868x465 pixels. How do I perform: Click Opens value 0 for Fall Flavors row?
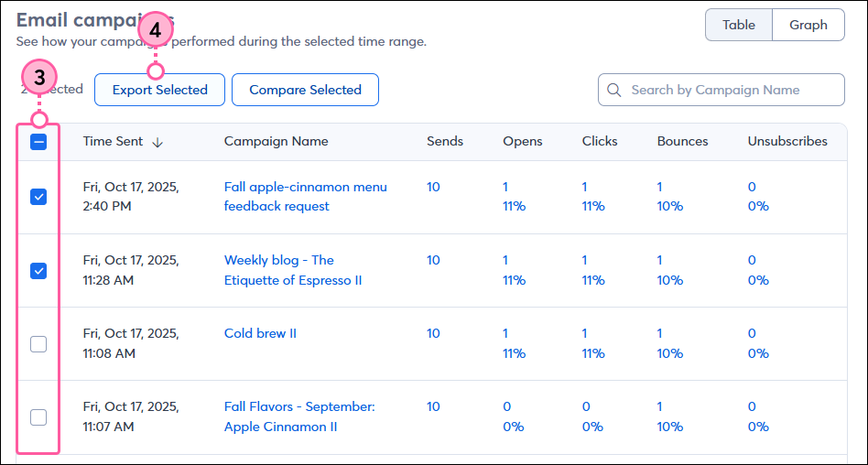tap(506, 406)
